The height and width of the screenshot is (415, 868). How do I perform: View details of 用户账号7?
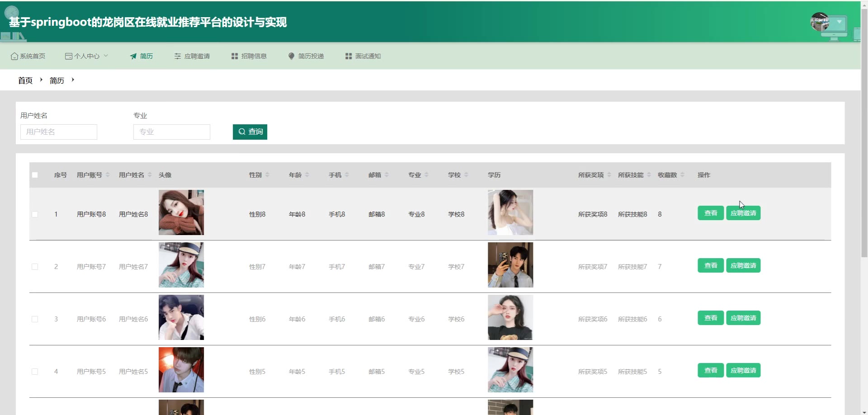tap(711, 265)
